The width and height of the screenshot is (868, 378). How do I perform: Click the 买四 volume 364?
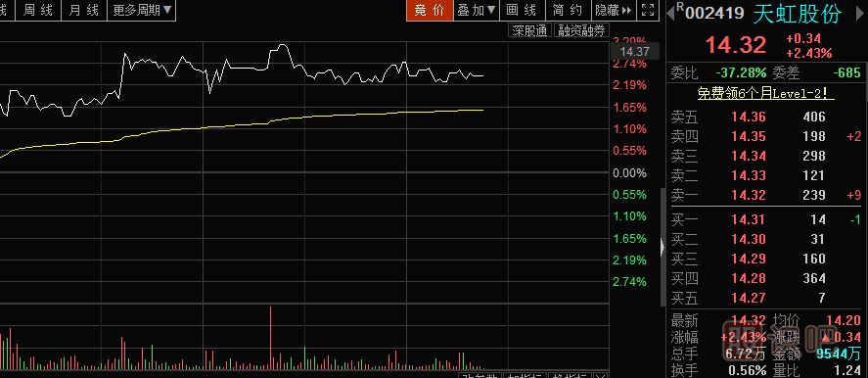(x=814, y=278)
